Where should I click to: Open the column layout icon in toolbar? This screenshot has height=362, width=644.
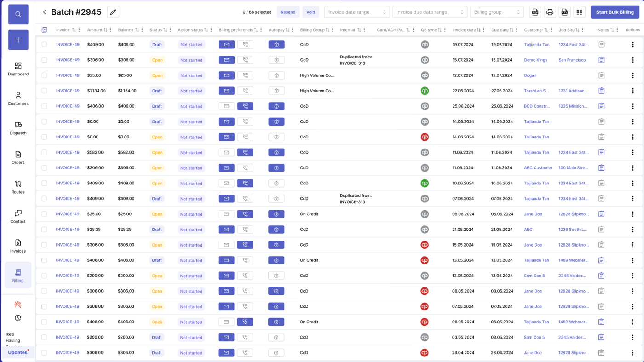click(x=579, y=12)
